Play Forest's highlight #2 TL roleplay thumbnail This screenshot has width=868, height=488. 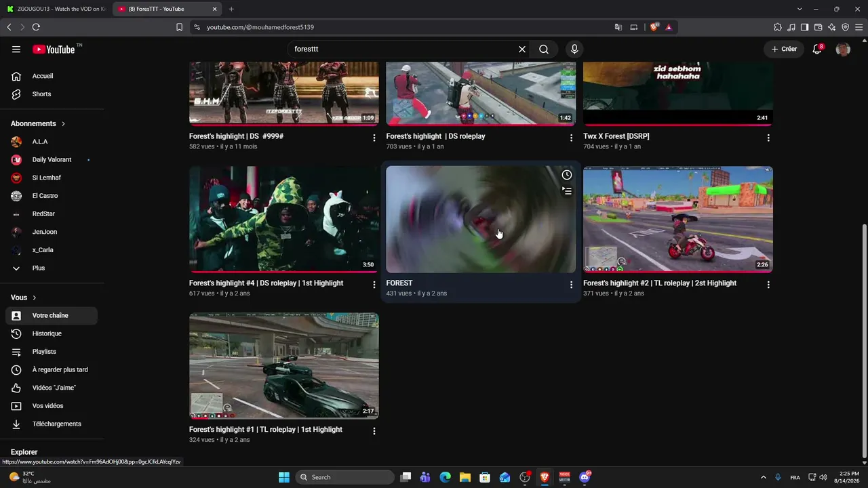coord(678,220)
